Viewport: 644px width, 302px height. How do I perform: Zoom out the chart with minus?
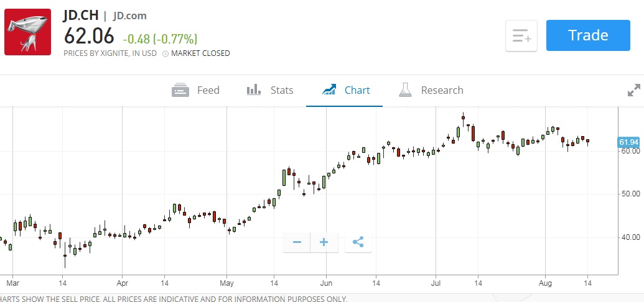point(297,242)
